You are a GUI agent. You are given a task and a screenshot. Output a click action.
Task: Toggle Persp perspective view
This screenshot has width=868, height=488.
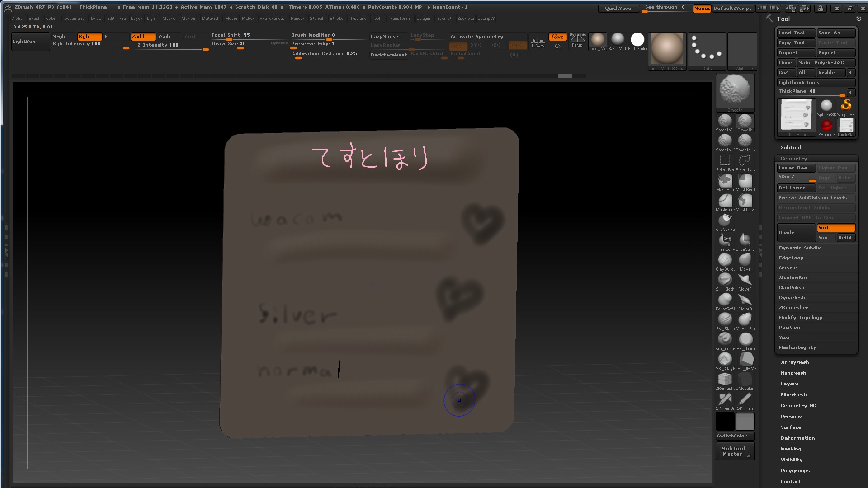(x=577, y=41)
